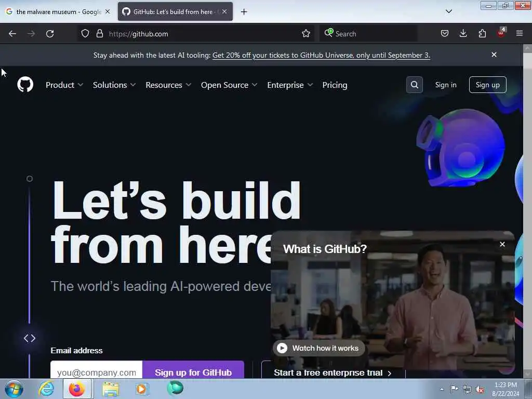The width and height of the screenshot is (532, 399).
Task: Open muted volume tray icon
Action: 480,390
